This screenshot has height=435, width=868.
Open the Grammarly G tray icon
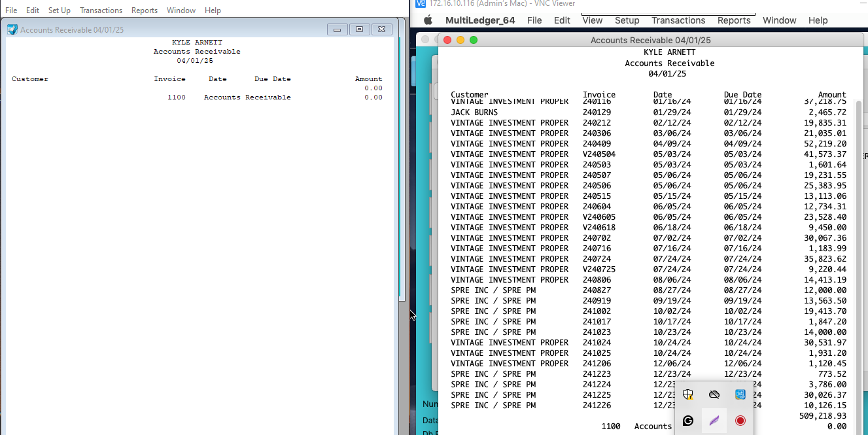pos(688,421)
